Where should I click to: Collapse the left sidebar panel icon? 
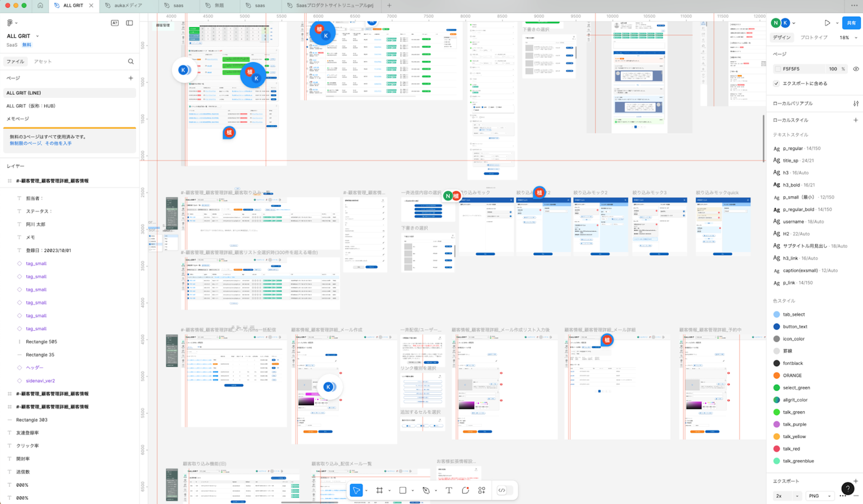[129, 23]
